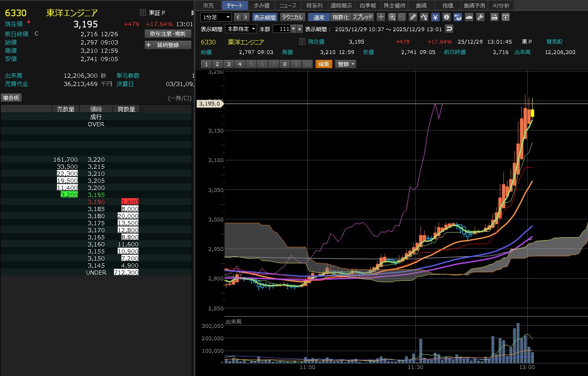
Task: Click the zoom in magnifier icon
Action: tap(392, 17)
